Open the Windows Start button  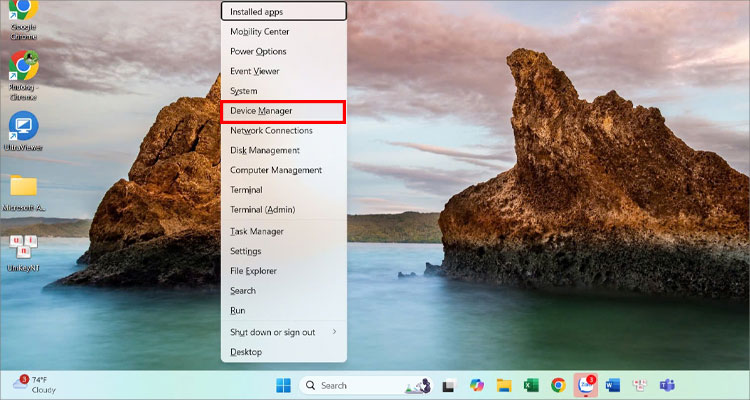[x=283, y=385]
